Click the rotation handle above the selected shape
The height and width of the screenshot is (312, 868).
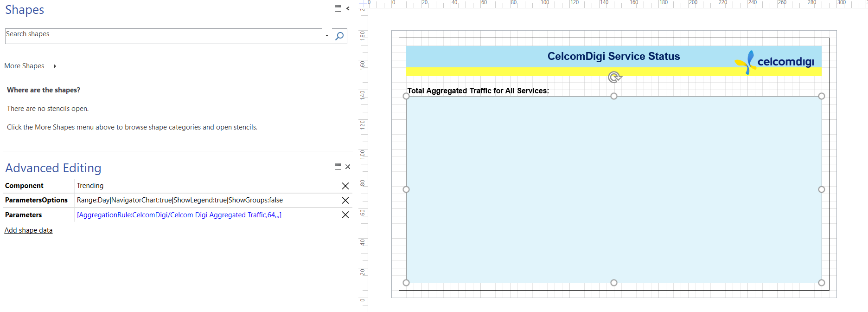point(614,77)
